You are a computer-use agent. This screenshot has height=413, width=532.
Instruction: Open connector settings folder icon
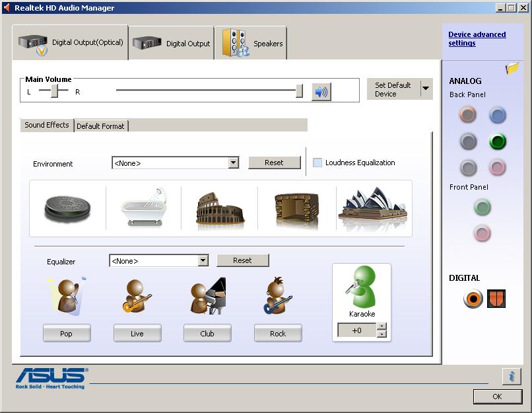pyautogui.click(x=512, y=67)
